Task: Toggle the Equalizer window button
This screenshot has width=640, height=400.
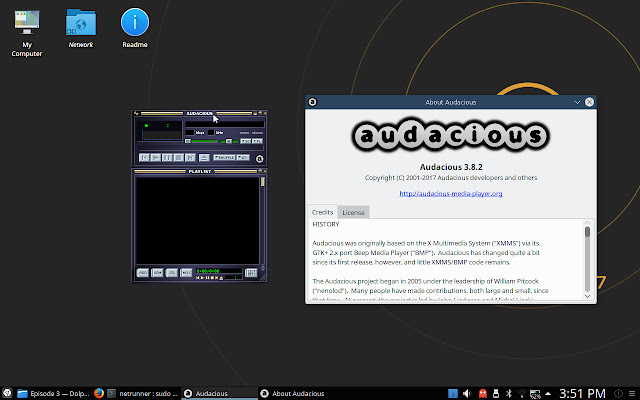Action: click(x=245, y=141)
